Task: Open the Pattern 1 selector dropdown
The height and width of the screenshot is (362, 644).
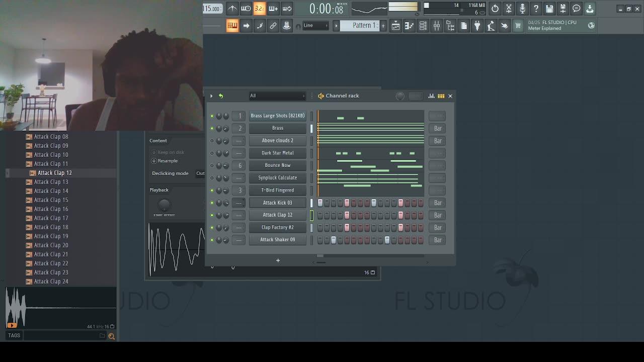Action: coord(359,26)
